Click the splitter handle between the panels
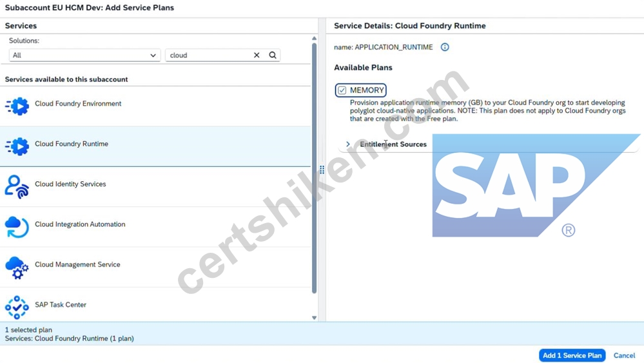644x363 pixels. click(x=322, y=170)
